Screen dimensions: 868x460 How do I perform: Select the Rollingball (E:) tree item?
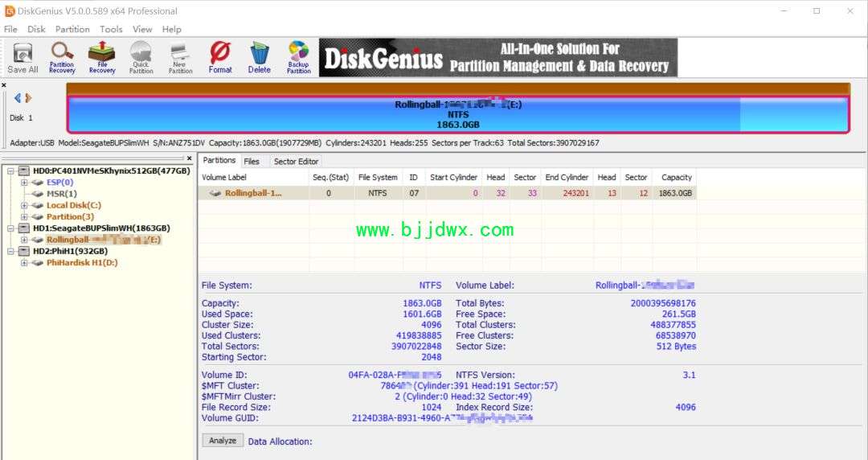tap(104, 240)
